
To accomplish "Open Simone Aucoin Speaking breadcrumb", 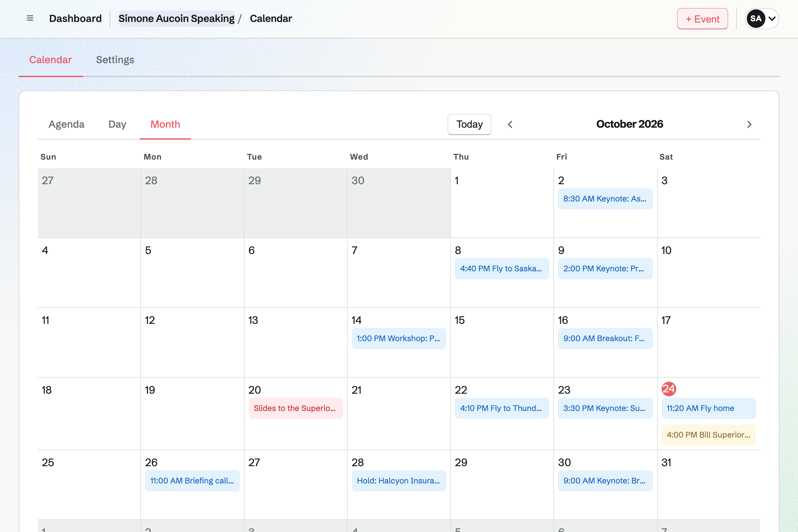I will coord(176,18).
